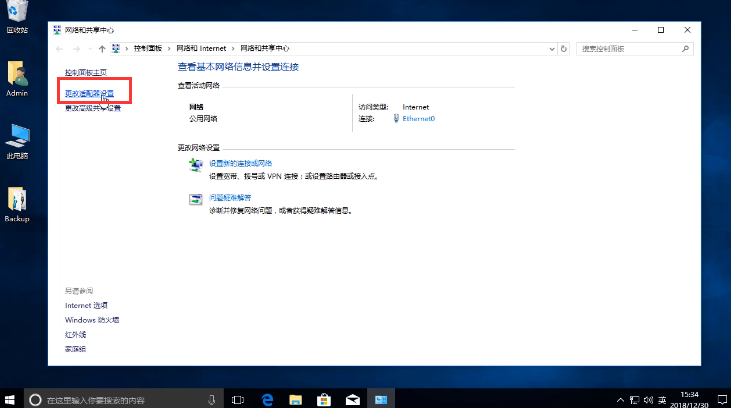731x408 pixels.
Task: Expand the first breadcrumb chevron before 控制面板
Action: coord(126,48)
